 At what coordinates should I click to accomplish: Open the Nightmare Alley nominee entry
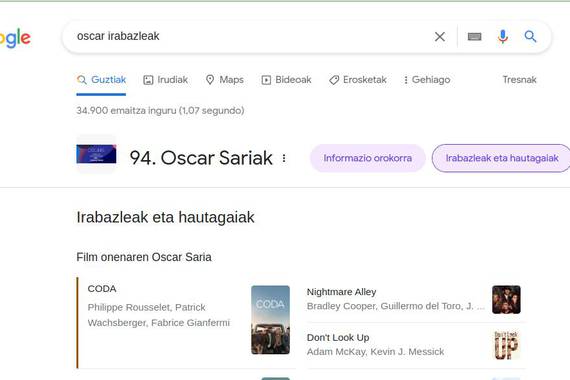pos(416,299)
